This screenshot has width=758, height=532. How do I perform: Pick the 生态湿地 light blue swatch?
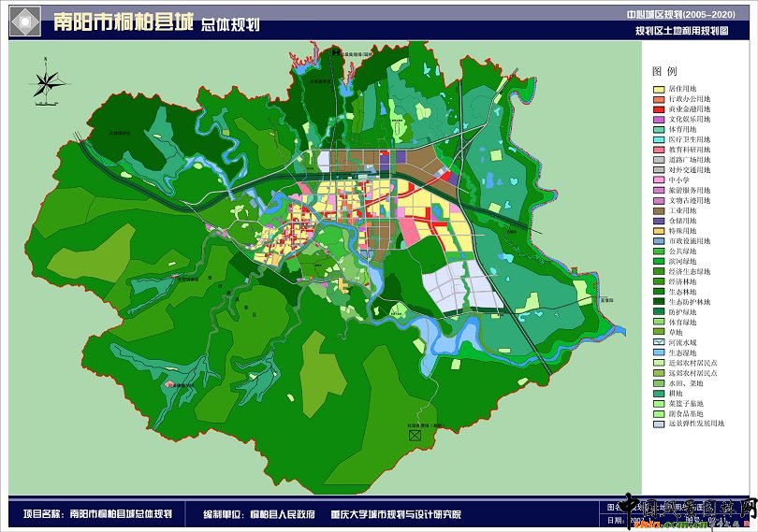click(659, 352)
